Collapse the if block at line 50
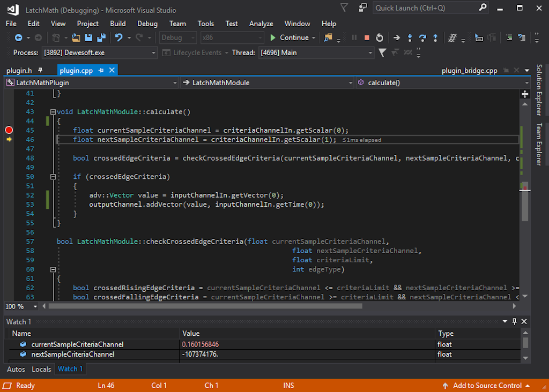This screenshot has width=549, height=392. (53, 177)
